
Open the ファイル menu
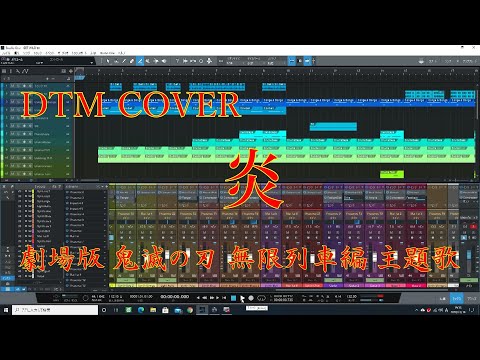point(6,53)
